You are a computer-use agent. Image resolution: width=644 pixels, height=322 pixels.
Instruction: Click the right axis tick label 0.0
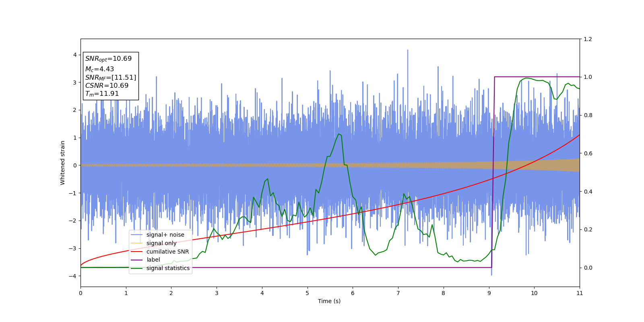(588, 268)
